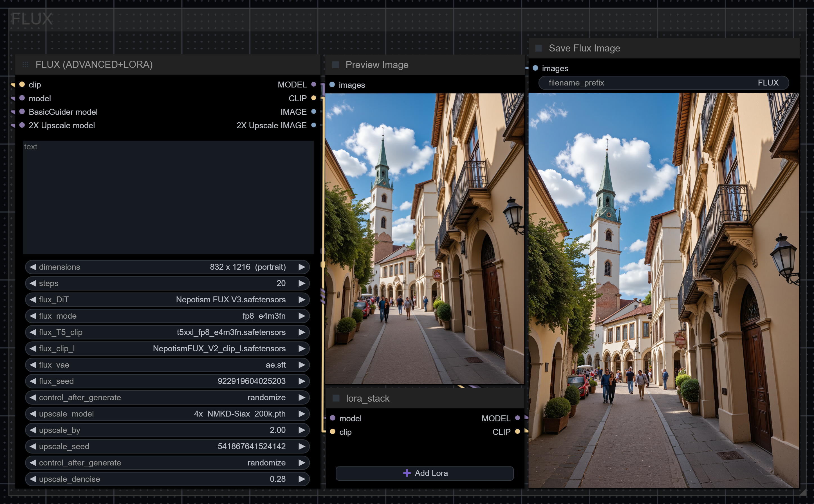Collapse the Save Flux Image node
The image size is (814, 504).
coord(539,48)
